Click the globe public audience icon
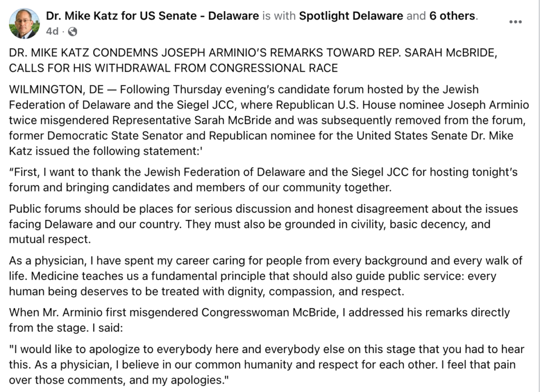The height and width of the screenshot is (392, 540). 73,32
